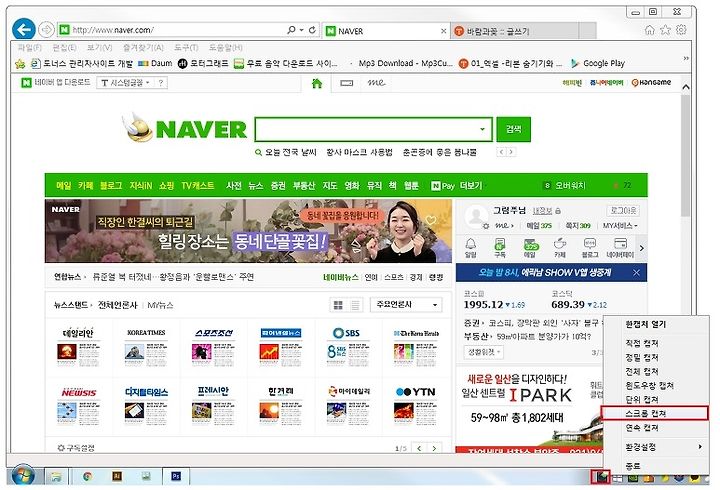Open the Daum favorites bar link

155,63
